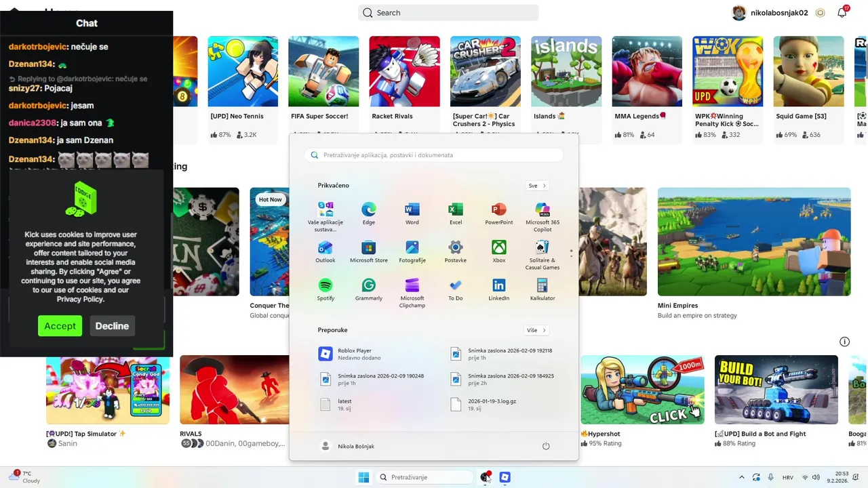Open Microsoft 365 Copilot app
Screen dimensions: 868x488
542,217
